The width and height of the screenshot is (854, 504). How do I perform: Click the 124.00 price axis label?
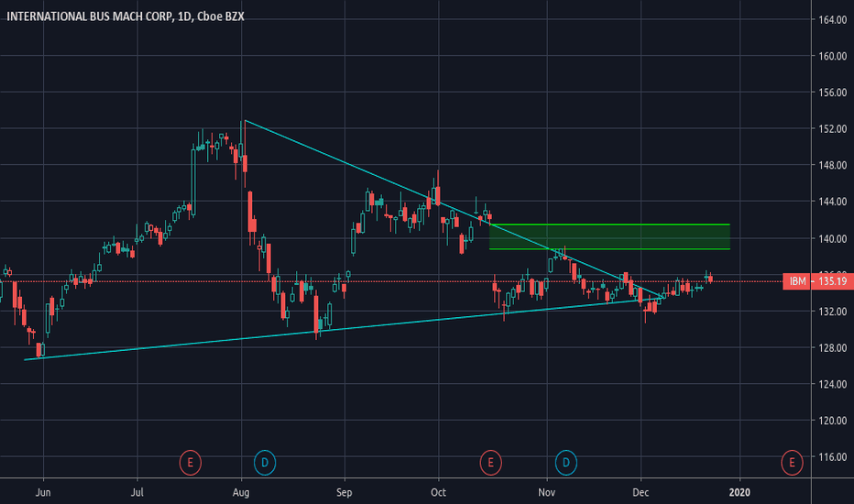pos(833,384)
